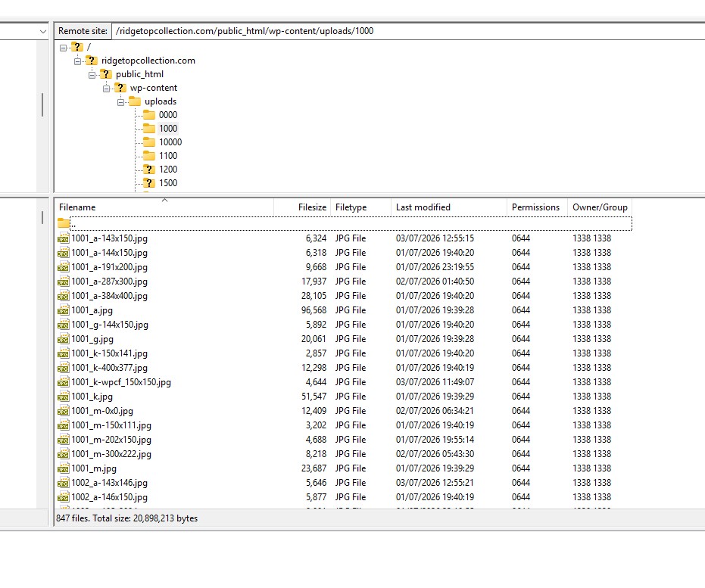Collapse the public_html tree node
This screenshot has width=705, height=588.
point(92,75)
